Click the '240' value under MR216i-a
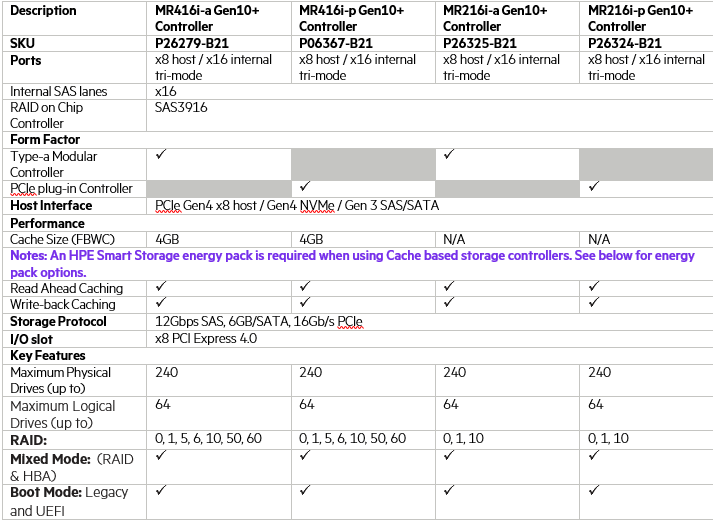 coord(455,372)
